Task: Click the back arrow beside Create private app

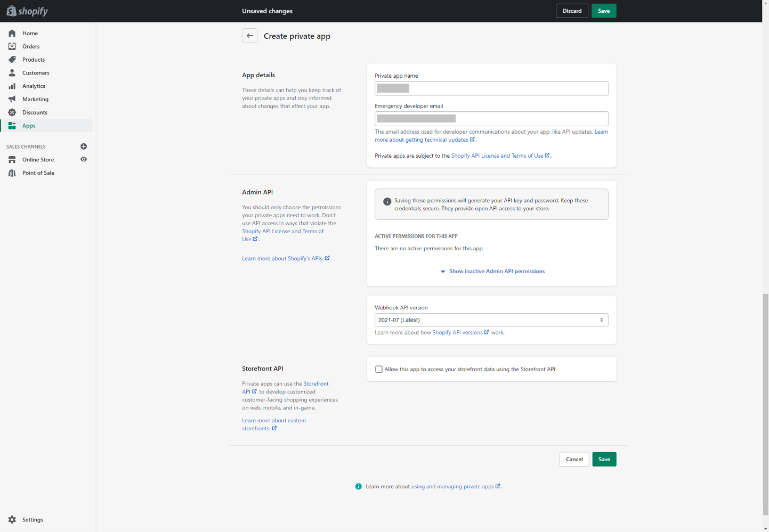Action: coord(250,36)
